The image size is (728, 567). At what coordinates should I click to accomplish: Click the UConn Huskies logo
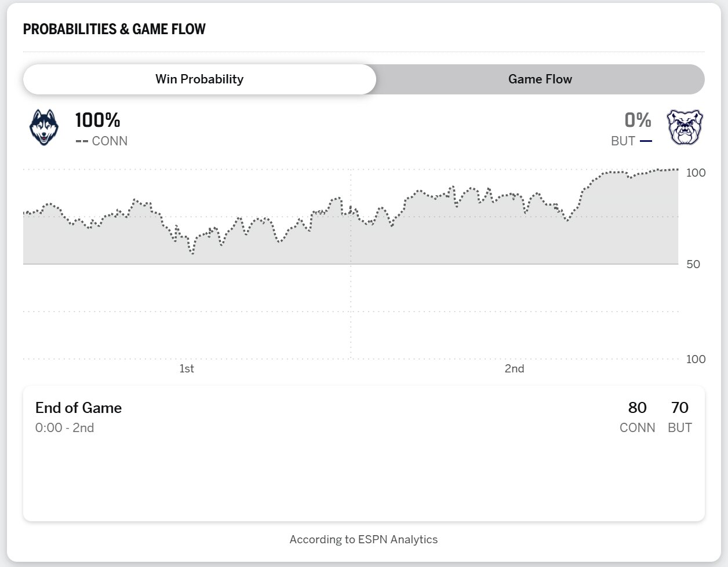pyautogui.click(x=44, y=127)
